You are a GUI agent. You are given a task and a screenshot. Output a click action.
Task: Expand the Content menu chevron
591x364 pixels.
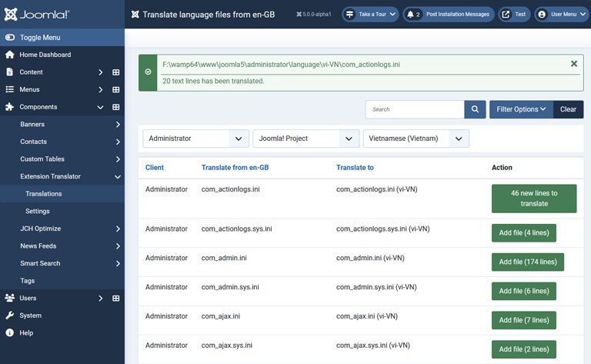[100, 72]
